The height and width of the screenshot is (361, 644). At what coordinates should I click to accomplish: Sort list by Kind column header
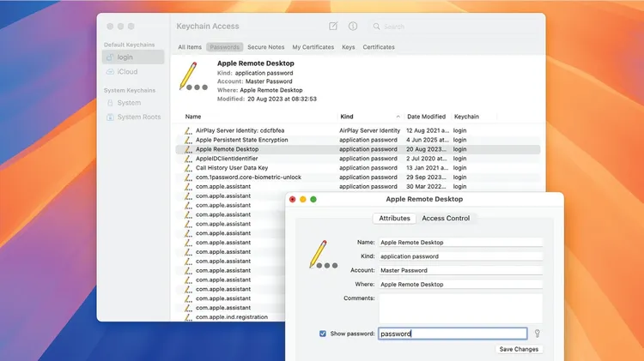pos(347,117)
